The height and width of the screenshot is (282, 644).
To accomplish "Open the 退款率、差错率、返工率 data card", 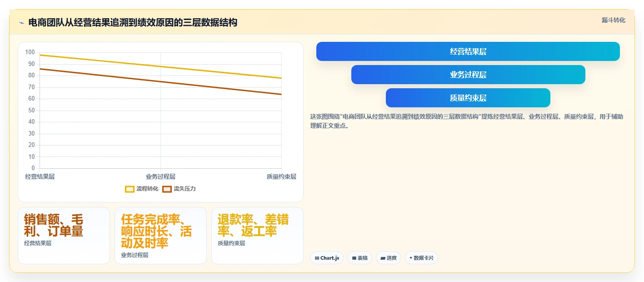I will tap(257, 236).
